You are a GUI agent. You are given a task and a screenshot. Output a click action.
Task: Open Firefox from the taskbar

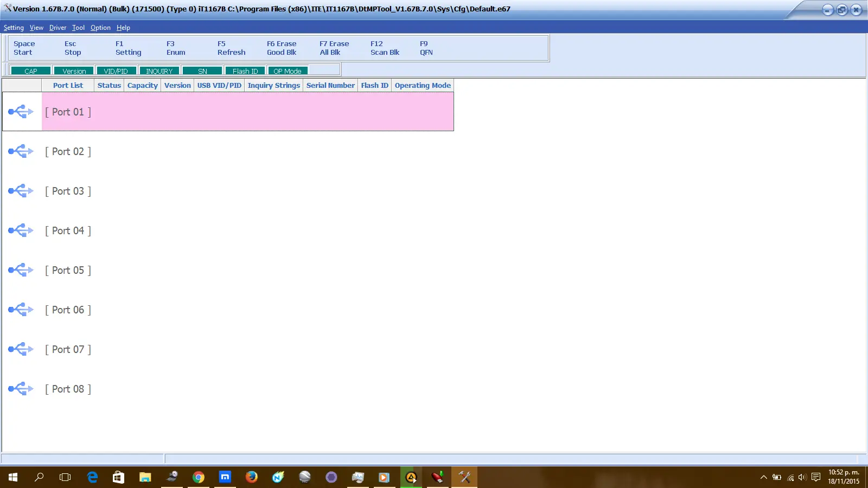tap(251, 477)
